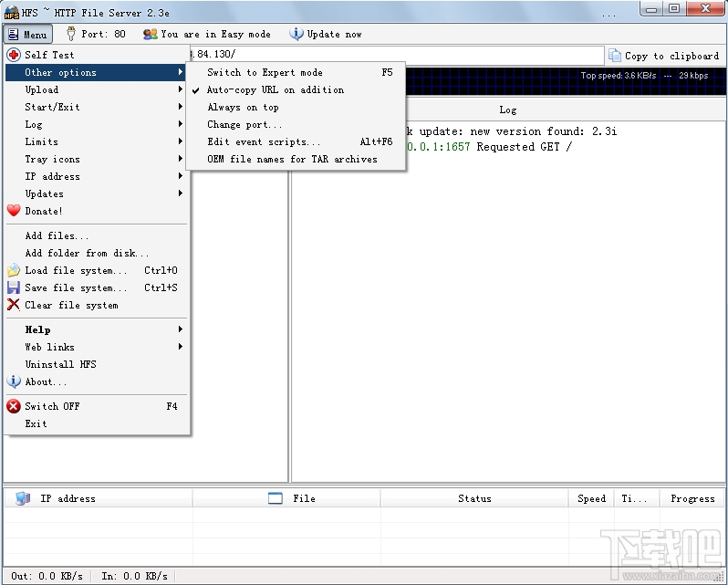Click Update now button
The height and width of the screenshot is (585, 728).
click(x=326, y=34)
